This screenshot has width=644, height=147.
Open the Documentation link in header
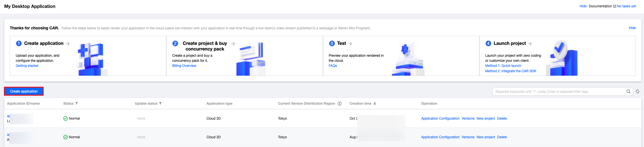[x=600, y=6]
